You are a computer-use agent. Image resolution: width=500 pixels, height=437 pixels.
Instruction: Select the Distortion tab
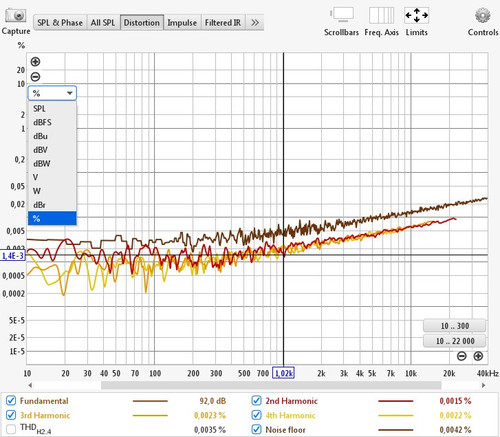coord(142,23)
